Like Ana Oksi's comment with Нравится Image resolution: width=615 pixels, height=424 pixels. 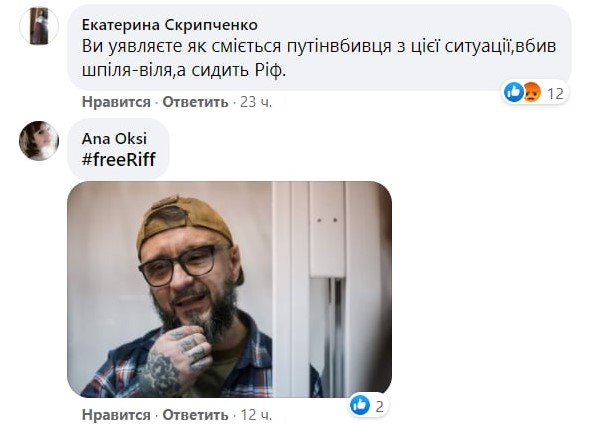116,415
